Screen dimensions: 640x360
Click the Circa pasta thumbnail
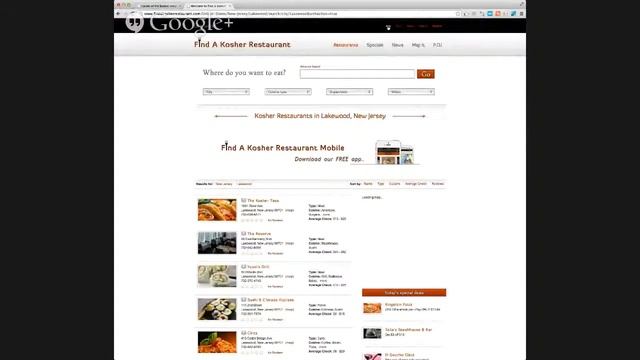[217, 342]
